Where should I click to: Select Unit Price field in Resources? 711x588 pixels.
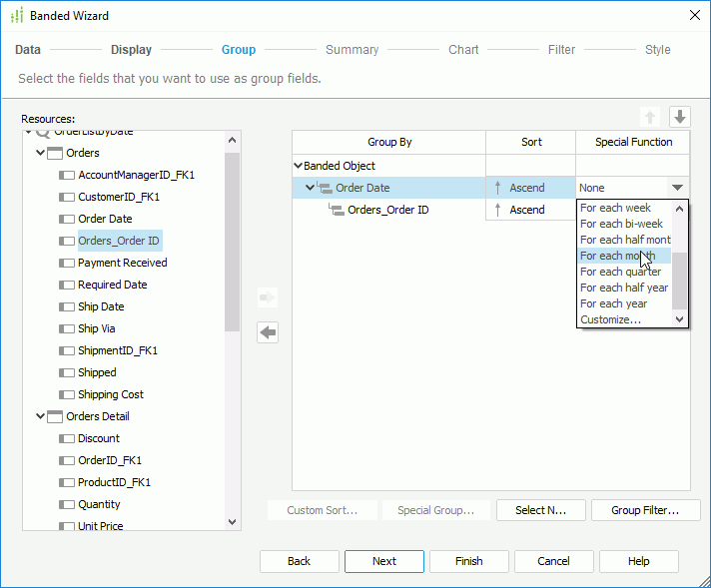click(100, 526)
